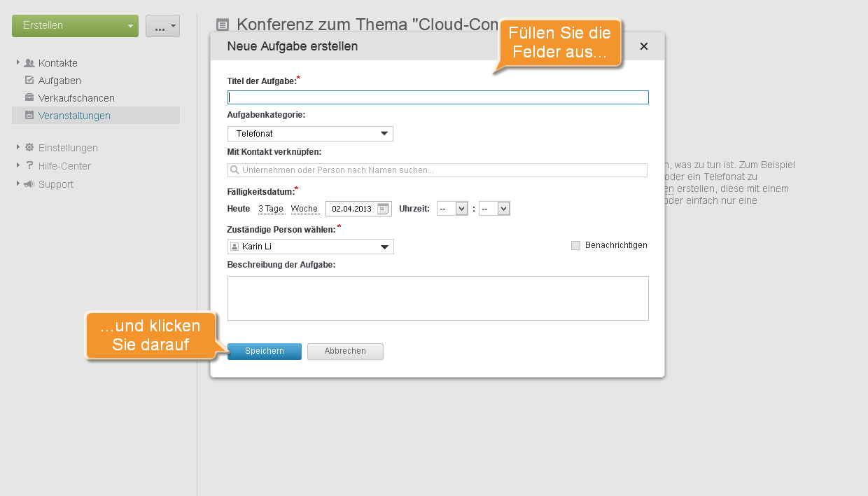868x496 pixels.
Task: Open Kontakte in the sidebar
Action: [x=58, y=63]
